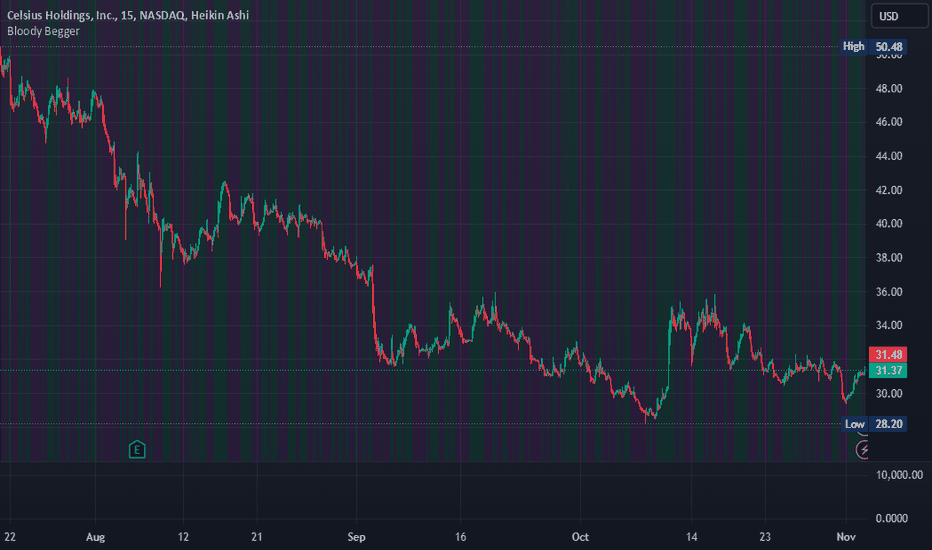Click the 36.00 price axis label
This screenshot has height=550, width=932.
pyautogui.click(x=889, y=292)
